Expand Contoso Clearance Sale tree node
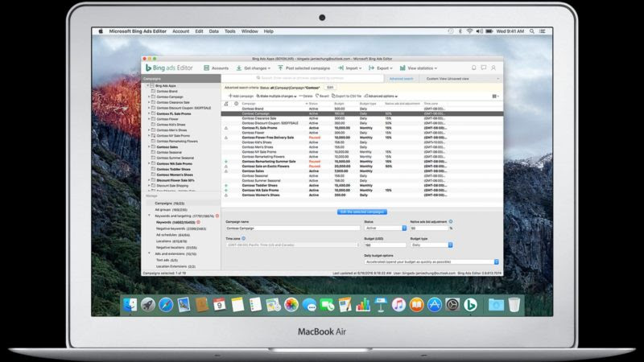This screenshot has width=644, height=362. [149, 102]
